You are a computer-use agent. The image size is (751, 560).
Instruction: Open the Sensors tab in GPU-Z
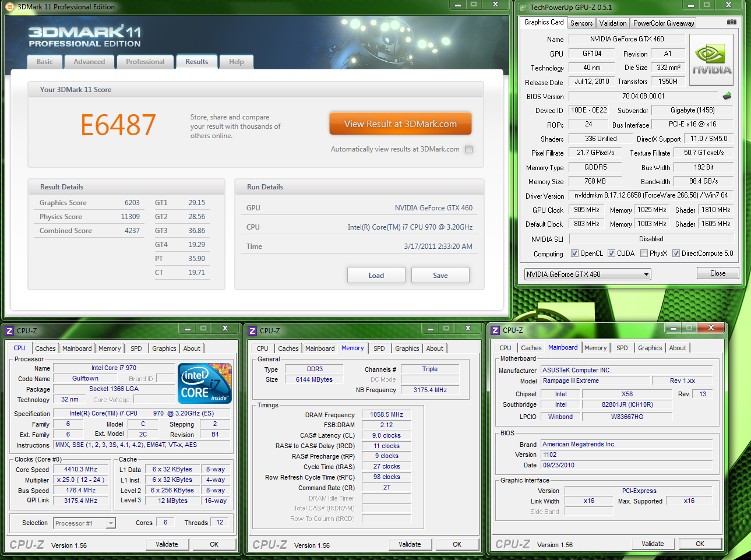click(581, 23)
